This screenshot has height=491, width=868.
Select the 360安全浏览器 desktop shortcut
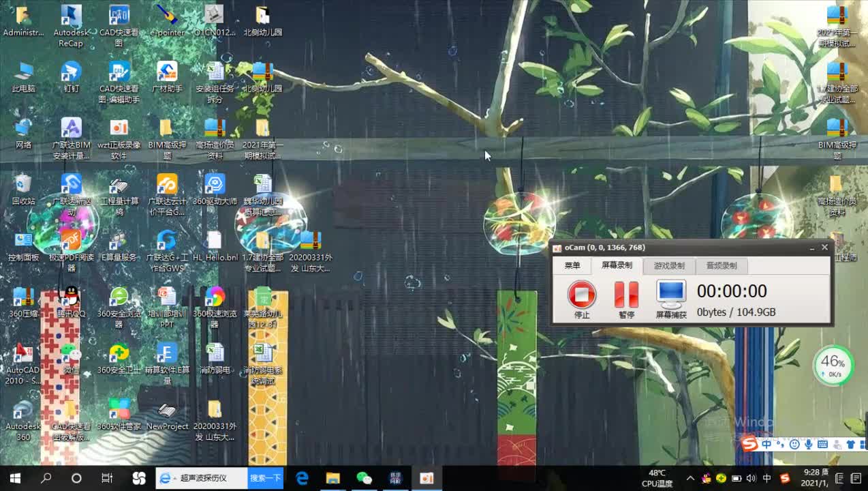119,308
